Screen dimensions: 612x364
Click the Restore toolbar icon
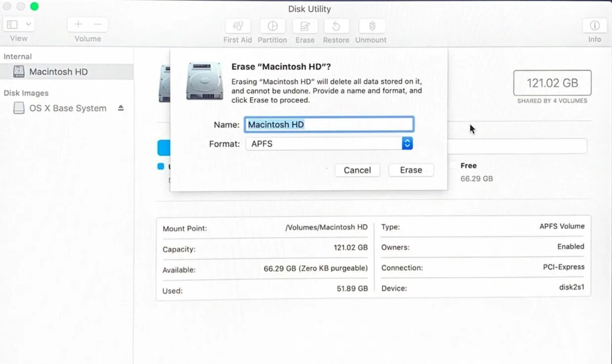(x=336, y=26)
